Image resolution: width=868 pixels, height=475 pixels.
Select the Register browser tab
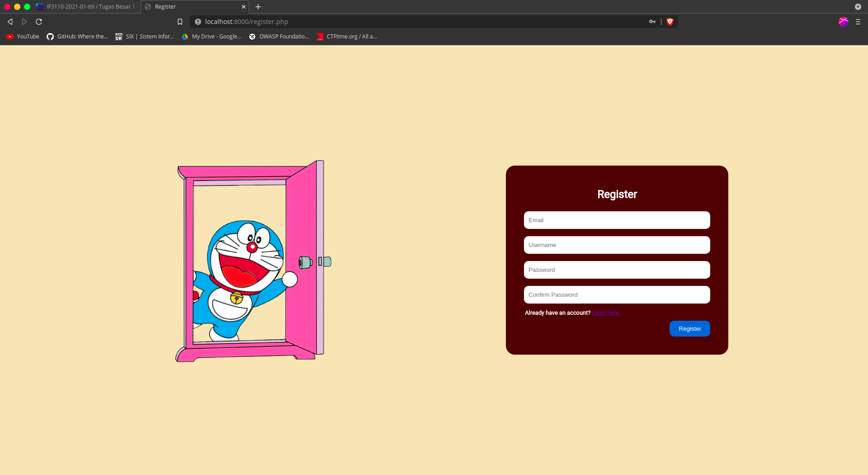194,7
